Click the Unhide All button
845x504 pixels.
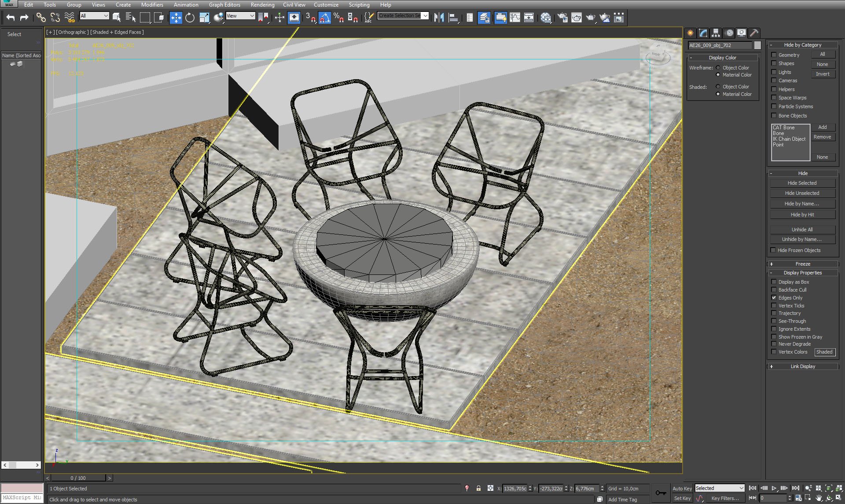[802, 230]
